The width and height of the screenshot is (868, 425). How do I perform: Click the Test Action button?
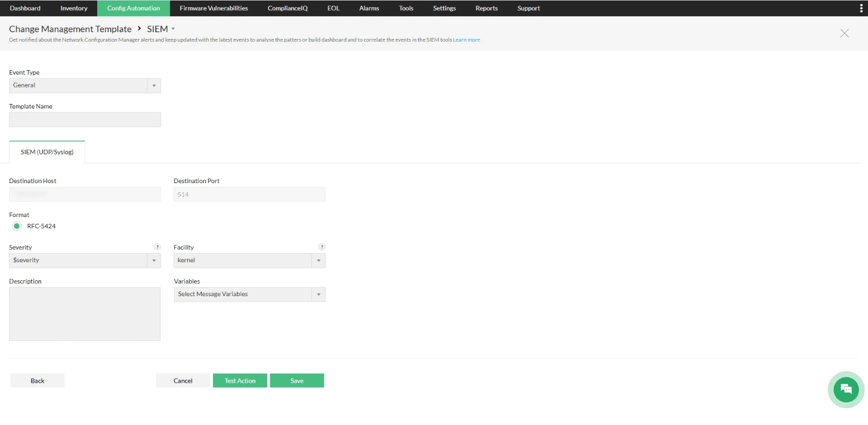point(240,380)
